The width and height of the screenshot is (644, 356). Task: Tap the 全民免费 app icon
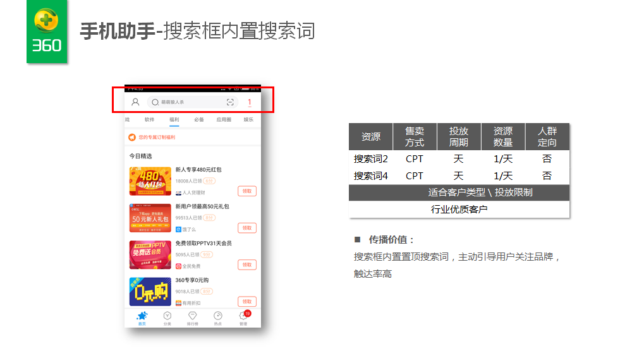coord(178,266)
